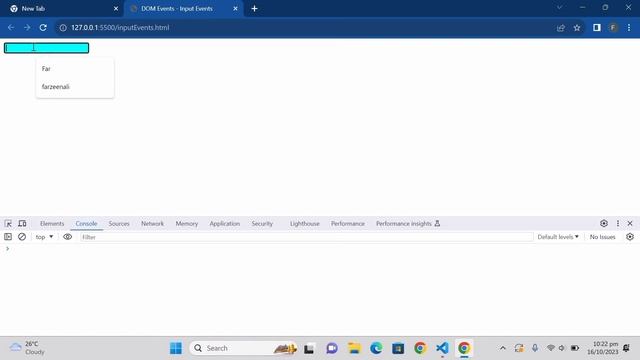Screen dimensions: 640x360
Task: Click the No Issues indicator
Action: point(602,237)
